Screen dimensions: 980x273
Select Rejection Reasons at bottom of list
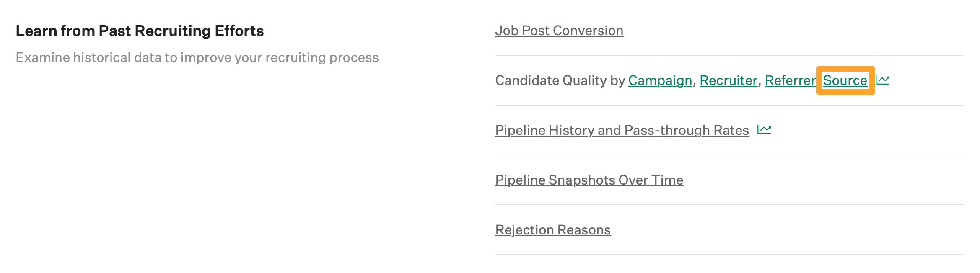553,229
